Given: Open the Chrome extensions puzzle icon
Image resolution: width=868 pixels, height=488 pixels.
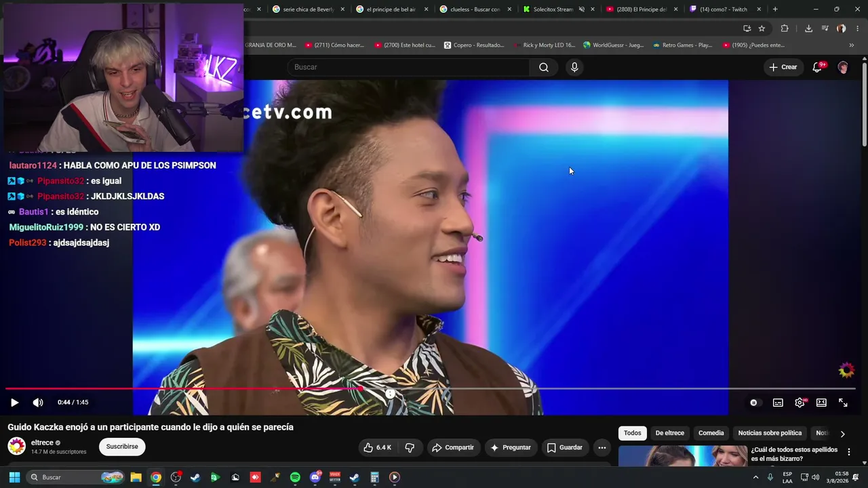Looking at the screenshot, I should click(x=785, y=28).
